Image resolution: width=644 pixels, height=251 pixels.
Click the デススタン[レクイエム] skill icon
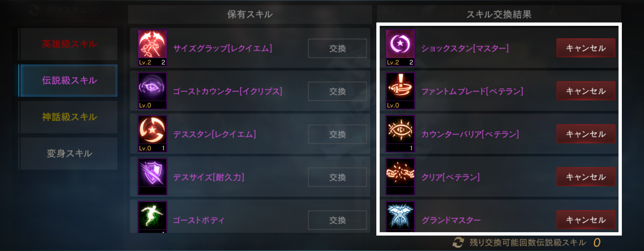152,134
